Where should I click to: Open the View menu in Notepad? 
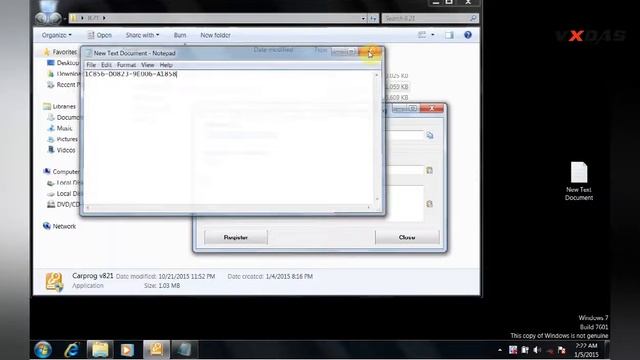[x=147, y=65]
